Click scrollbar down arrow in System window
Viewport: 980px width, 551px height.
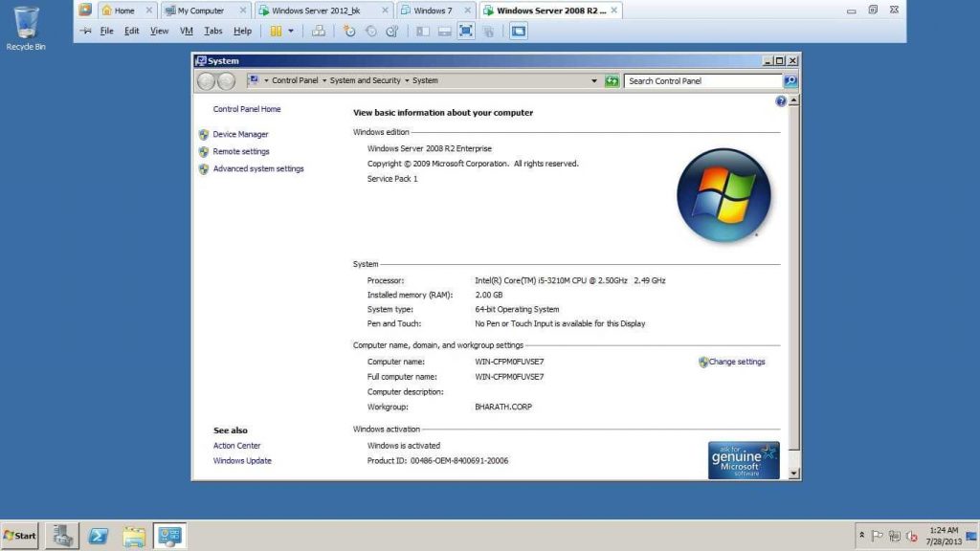click(793, 474)
